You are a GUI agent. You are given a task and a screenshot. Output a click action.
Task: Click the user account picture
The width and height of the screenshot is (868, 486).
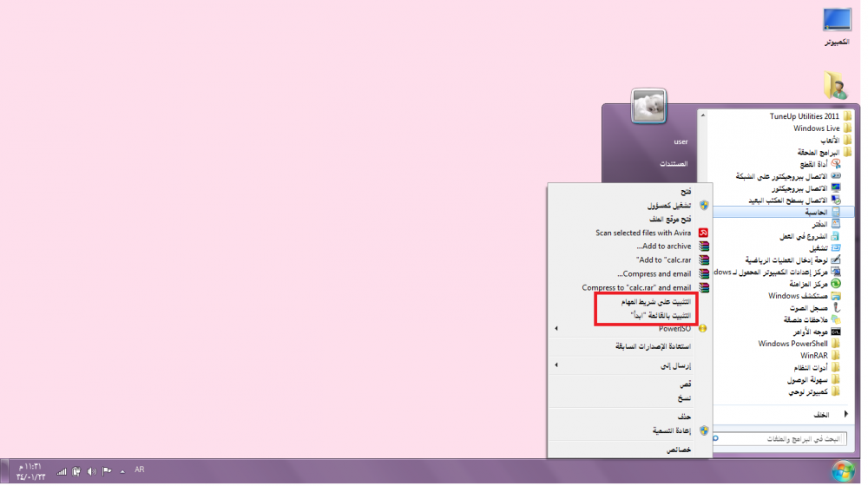648,107
